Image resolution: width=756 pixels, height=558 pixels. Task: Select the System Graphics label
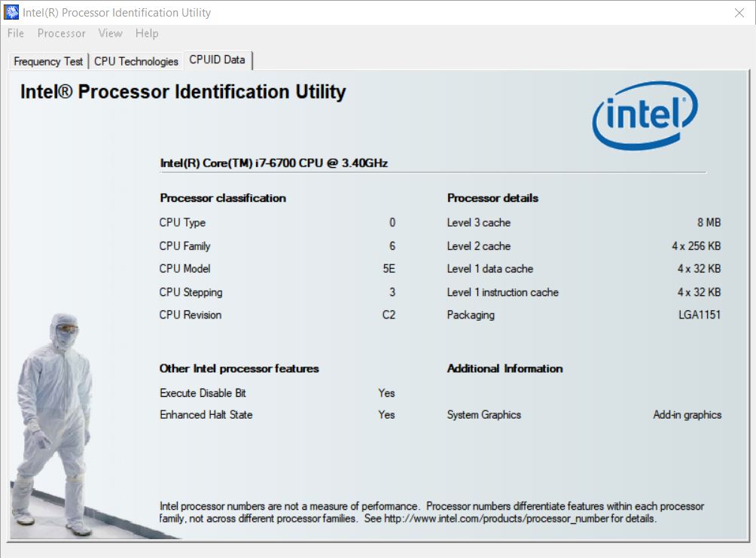click(483, 415)
